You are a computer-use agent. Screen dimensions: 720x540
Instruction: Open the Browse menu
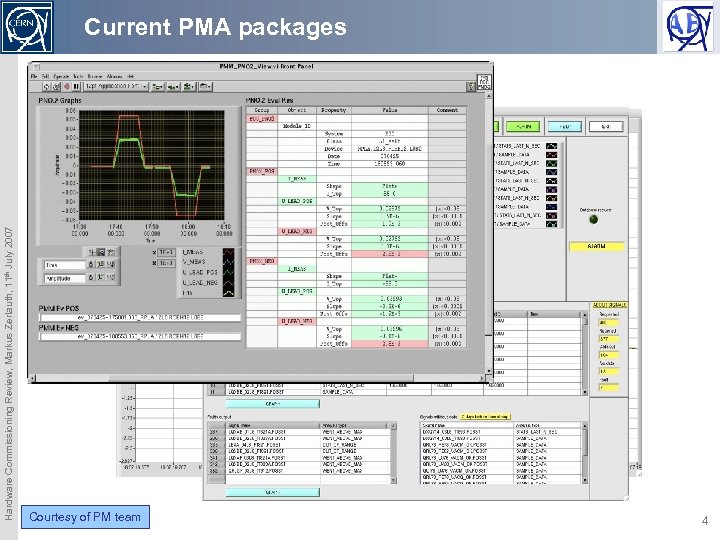pos(95,76)
